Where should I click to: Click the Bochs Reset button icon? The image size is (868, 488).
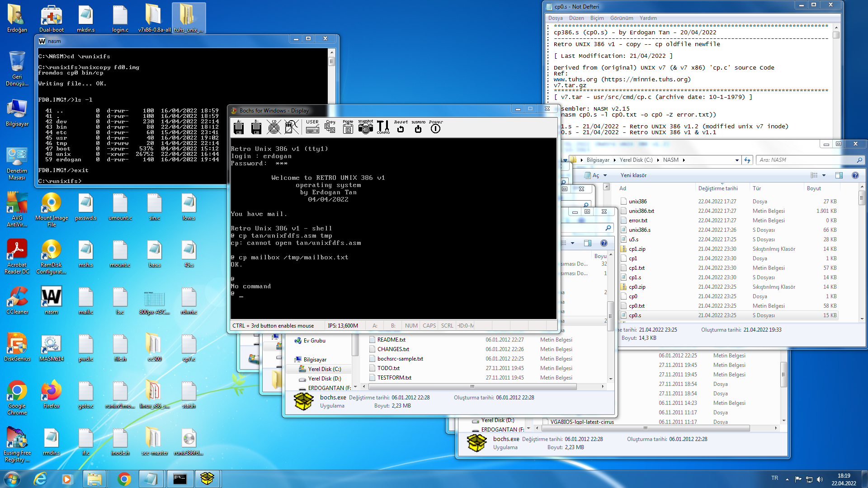pyautogui.click(x=401, y=127)
